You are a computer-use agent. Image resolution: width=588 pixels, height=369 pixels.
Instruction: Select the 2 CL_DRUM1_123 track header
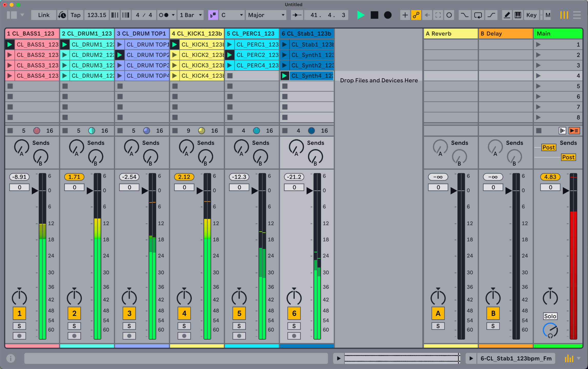click(87, 34)
